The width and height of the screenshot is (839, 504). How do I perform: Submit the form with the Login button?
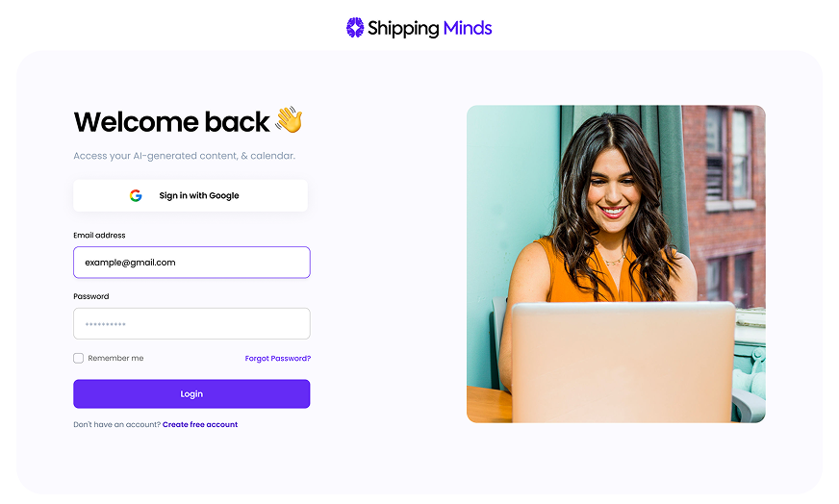[x=191, y=393]
